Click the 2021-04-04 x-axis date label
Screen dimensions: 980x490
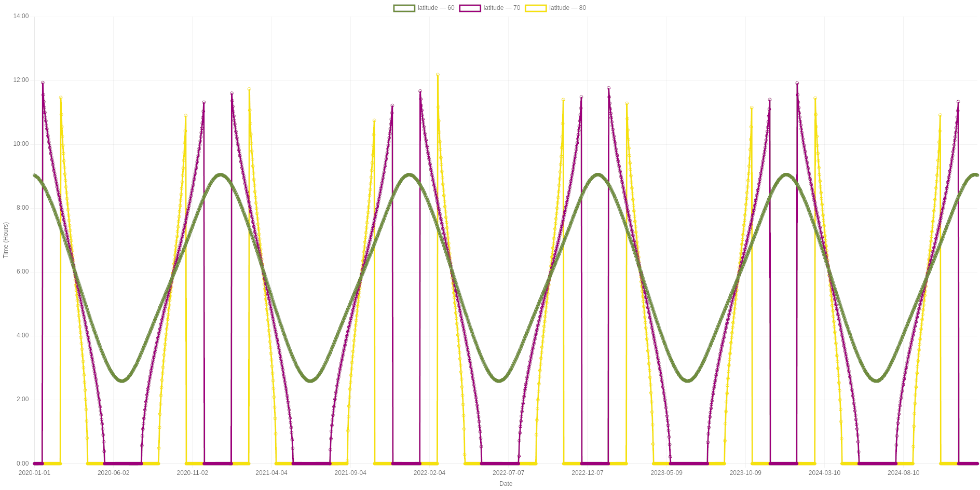tap(271, 473)
